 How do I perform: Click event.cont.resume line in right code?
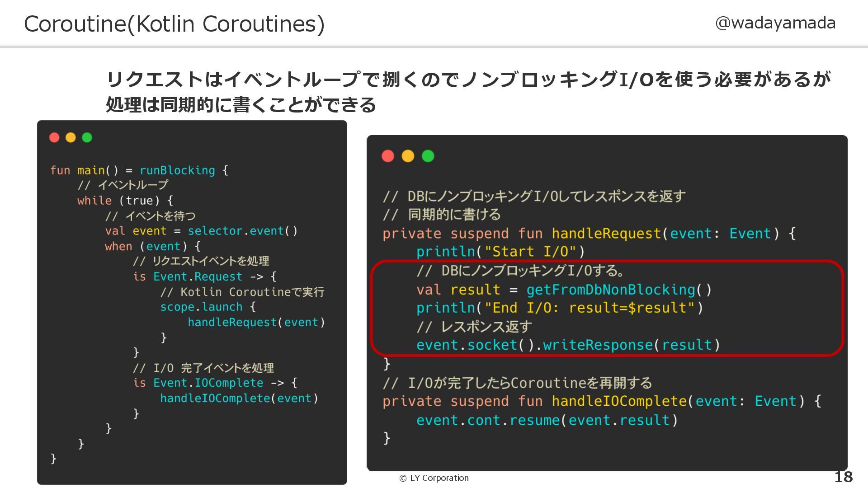(547, 420)
